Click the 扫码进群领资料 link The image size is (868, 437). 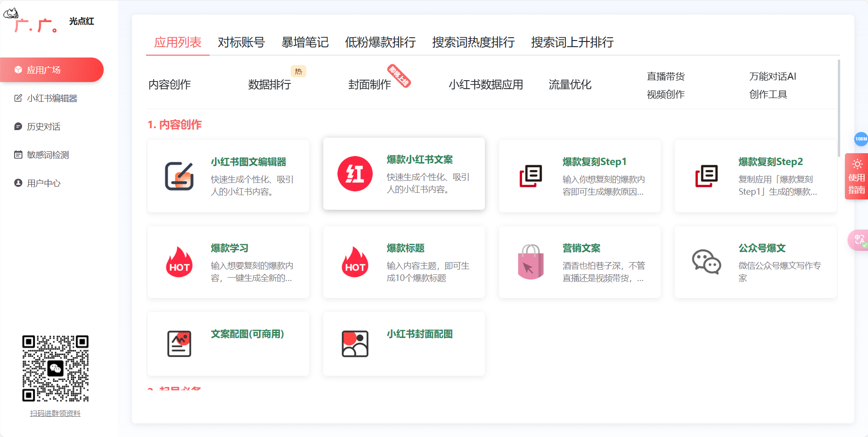tap(55, 413)
